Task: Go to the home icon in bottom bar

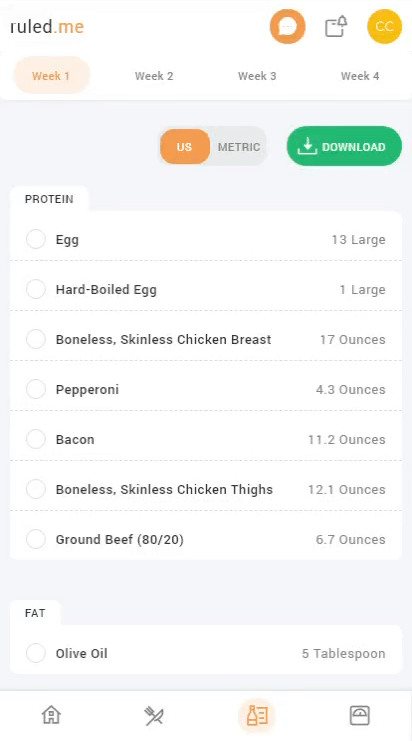Action: 51,715
